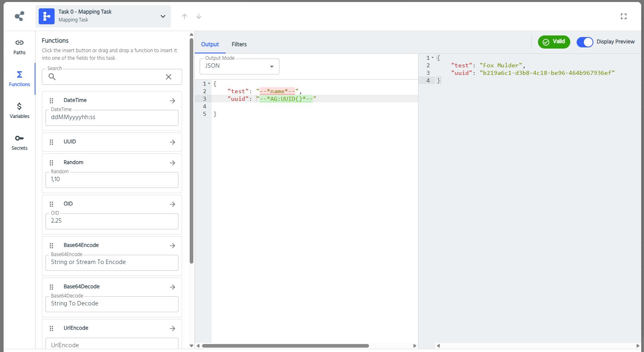
Task: Open the Output Mode JSON dropdown
Action: (239, 66)
